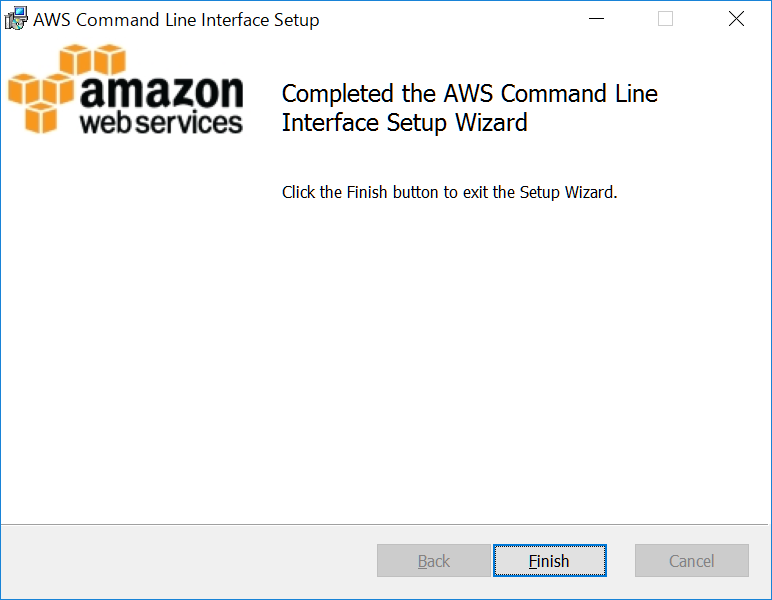Click the "Click the Finish button" instruction sentence

[x=449, y=192]
